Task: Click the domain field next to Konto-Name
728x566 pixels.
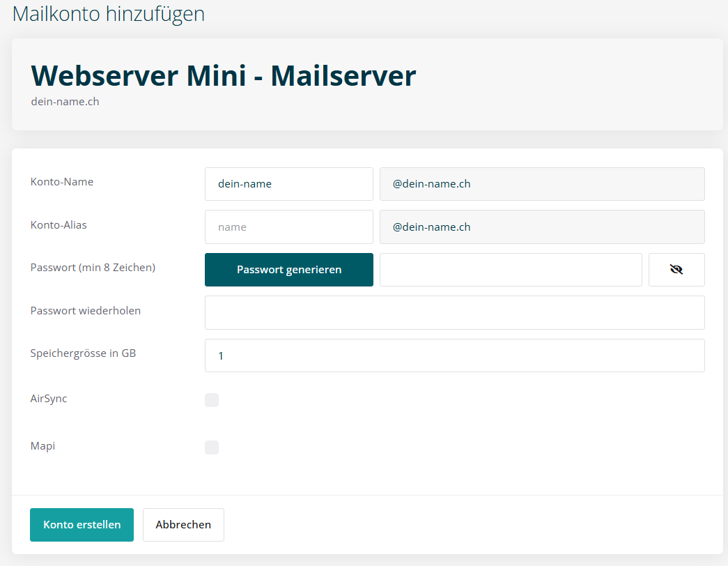Action: 541,184
